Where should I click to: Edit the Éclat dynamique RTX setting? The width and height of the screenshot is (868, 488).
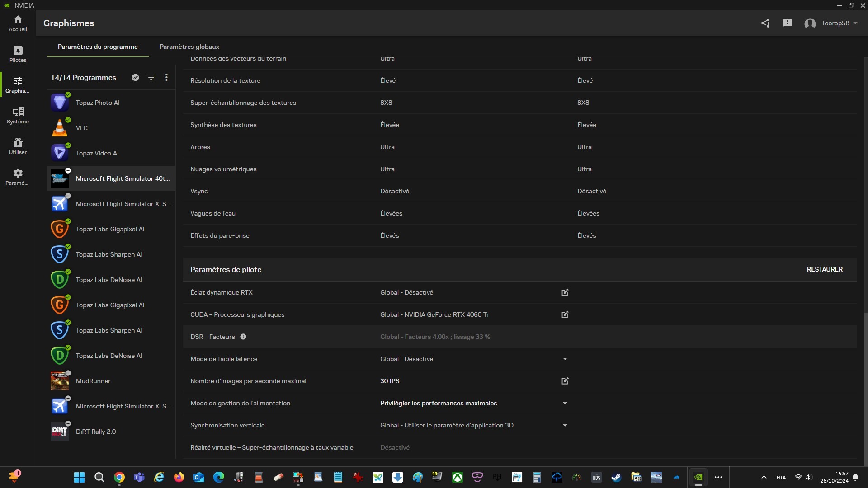(x=565, y=292)
